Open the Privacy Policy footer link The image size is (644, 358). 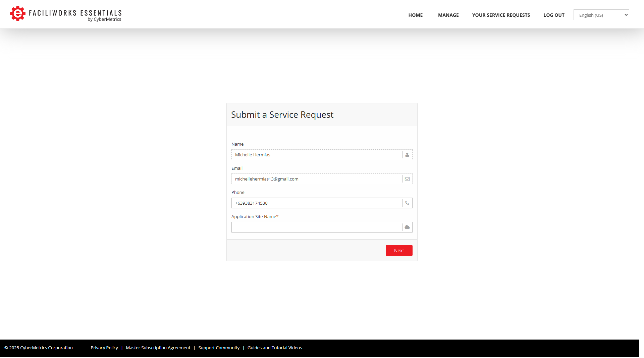click(104, 348)
